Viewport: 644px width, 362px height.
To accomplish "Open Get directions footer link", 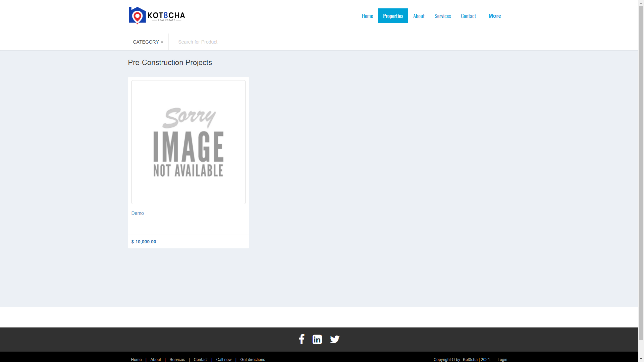I will click(x=252, y=359).
